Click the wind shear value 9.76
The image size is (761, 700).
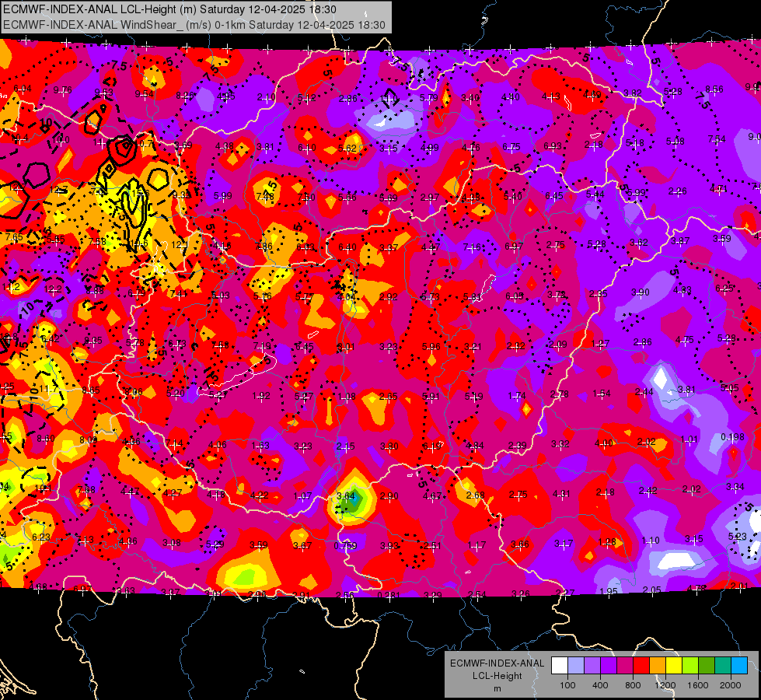pos(63,90)
